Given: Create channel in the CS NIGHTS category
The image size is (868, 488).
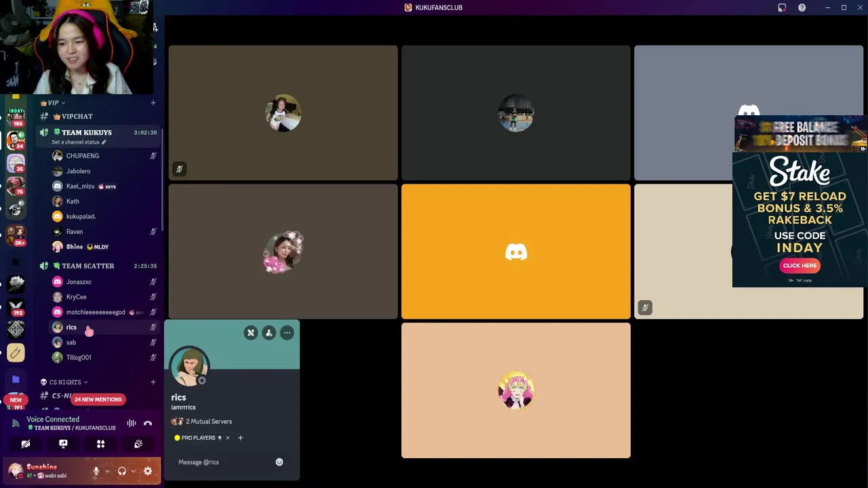Looking at the screenshot, I should tap(153, 382).
